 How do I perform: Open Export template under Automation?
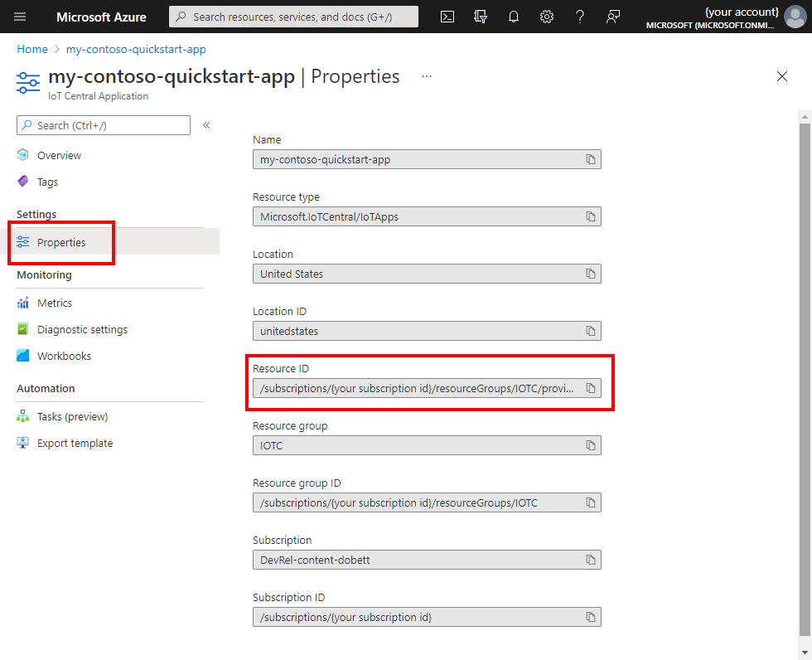coord(75,443)
